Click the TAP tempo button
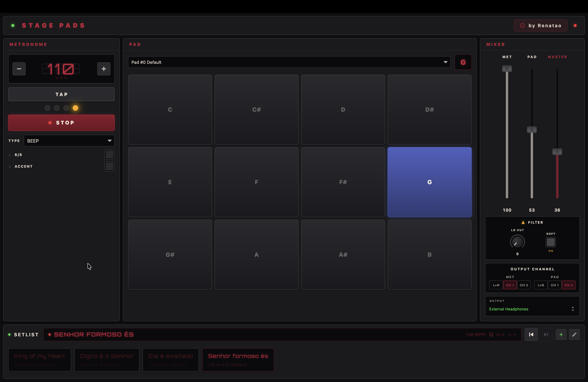This screenshot has width=588, height=382. [x=61, y=94]
